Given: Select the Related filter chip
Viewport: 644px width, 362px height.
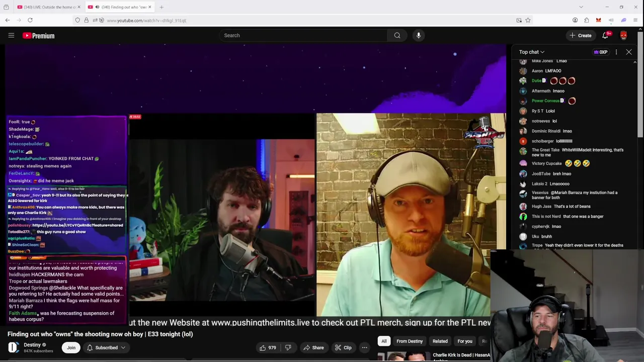Looking at the screenshot, I should [440, 341].
